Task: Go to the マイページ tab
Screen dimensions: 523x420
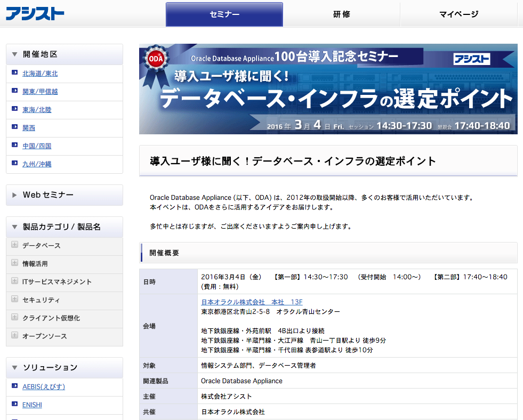Action: pos(458,14)
